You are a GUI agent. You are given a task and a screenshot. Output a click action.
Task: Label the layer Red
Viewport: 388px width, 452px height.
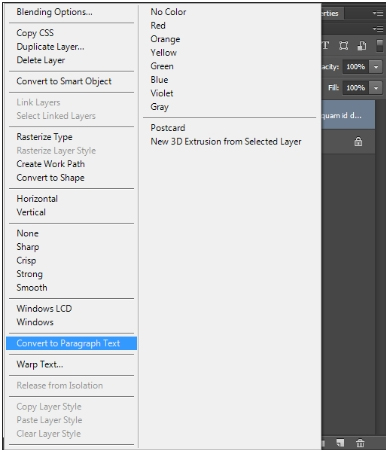158,26
